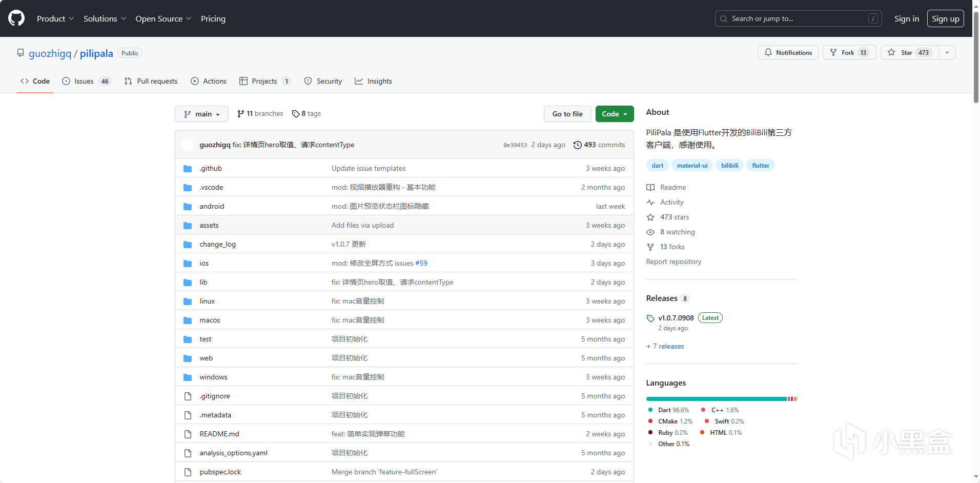The image size is (980, 483).
Task: Open the main branch selector dropdown
Action: click(201, 114)
